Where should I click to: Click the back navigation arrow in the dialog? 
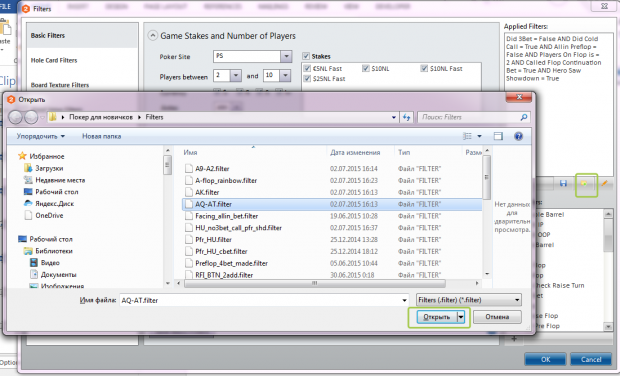click(15, 117)
